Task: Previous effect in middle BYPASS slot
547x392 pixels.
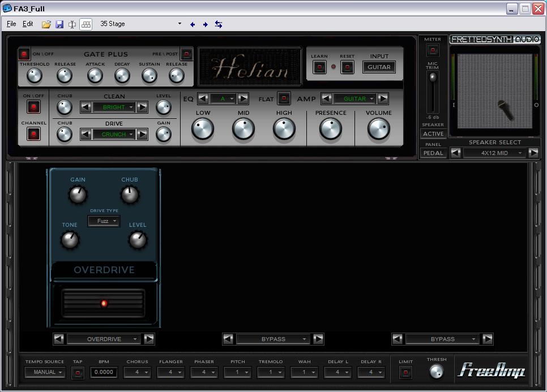Action: point(228,339)
